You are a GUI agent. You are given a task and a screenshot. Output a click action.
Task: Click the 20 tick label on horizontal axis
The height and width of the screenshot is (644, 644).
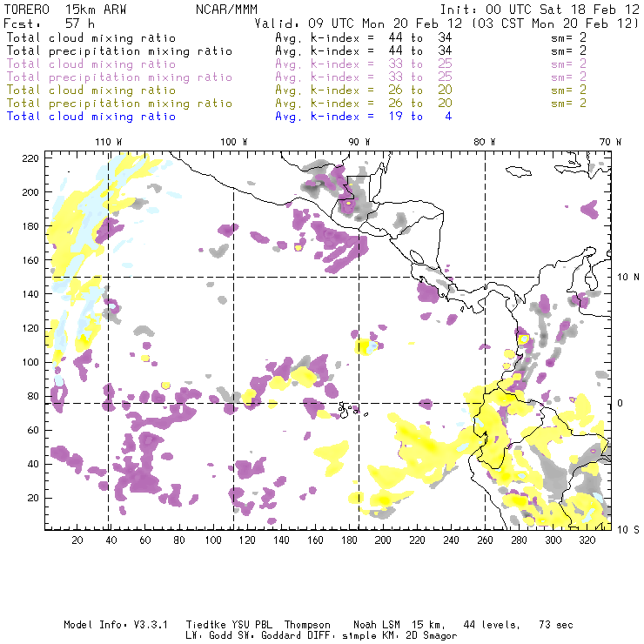tap(77, 540)
